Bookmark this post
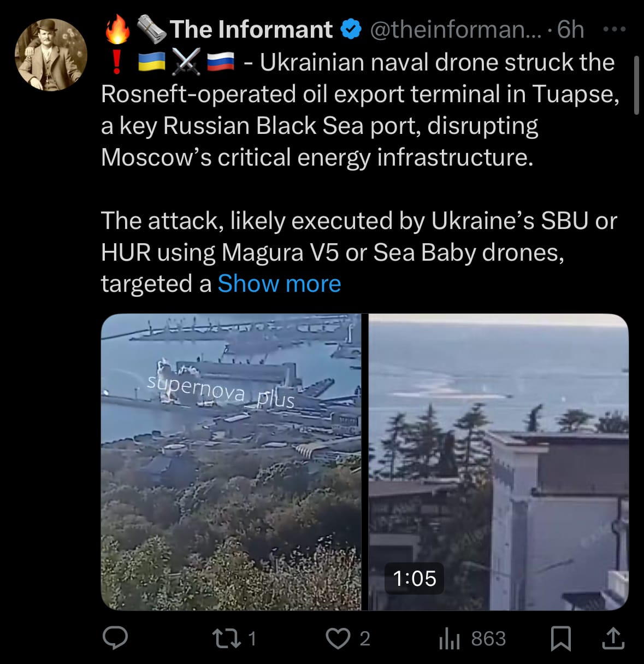Screen dimensions: 644x664 tap(560, 638)
